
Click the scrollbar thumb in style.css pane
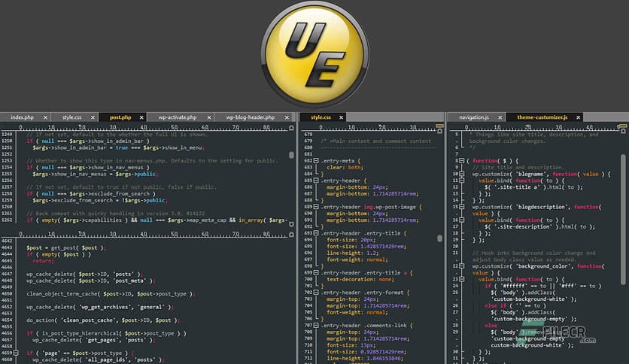439,238
